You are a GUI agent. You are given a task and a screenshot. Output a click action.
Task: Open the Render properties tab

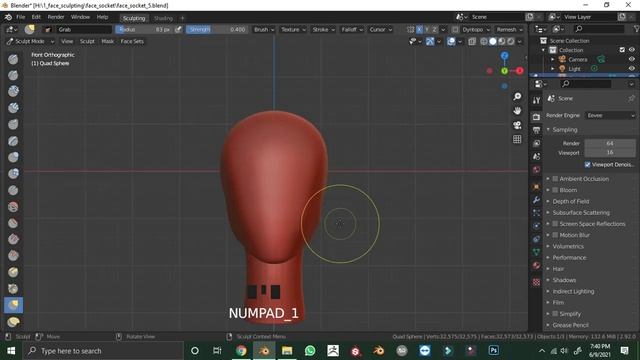(x=536, y=117)
